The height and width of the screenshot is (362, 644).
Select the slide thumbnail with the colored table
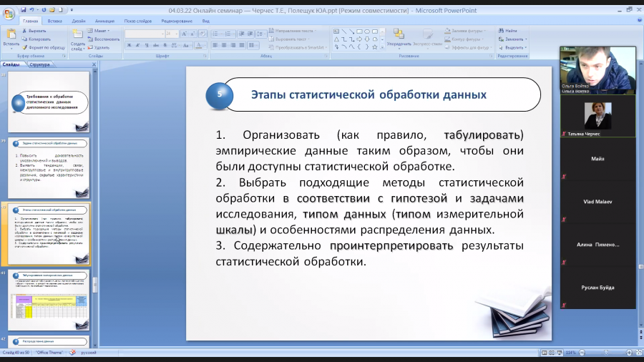pos(49,300)
